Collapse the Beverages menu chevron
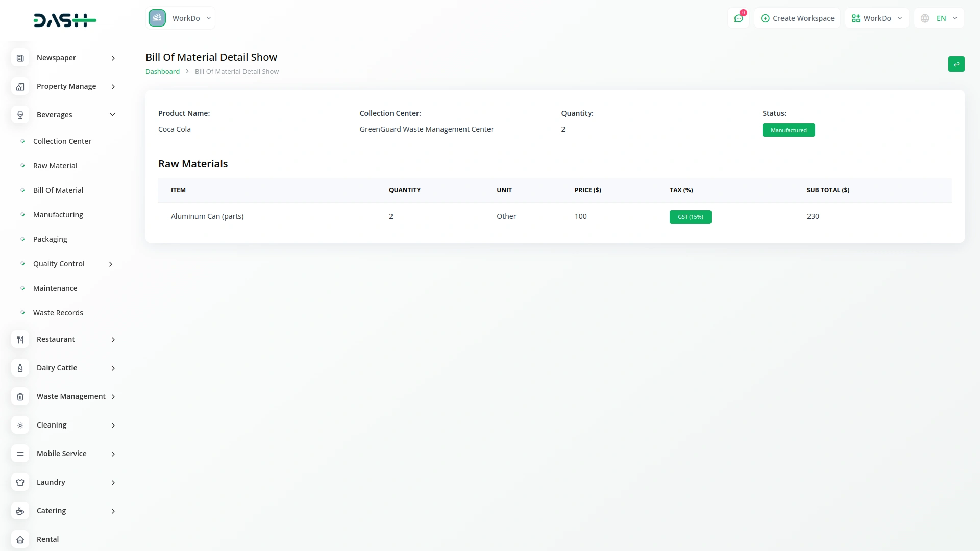The height and width of the screenshot is (551, 980). [x=113, y=115]
